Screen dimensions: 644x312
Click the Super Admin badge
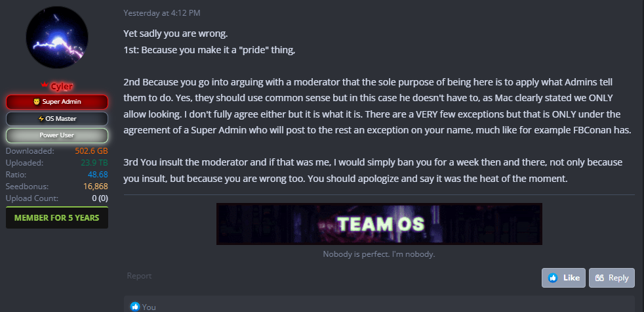tap(57, 102)
